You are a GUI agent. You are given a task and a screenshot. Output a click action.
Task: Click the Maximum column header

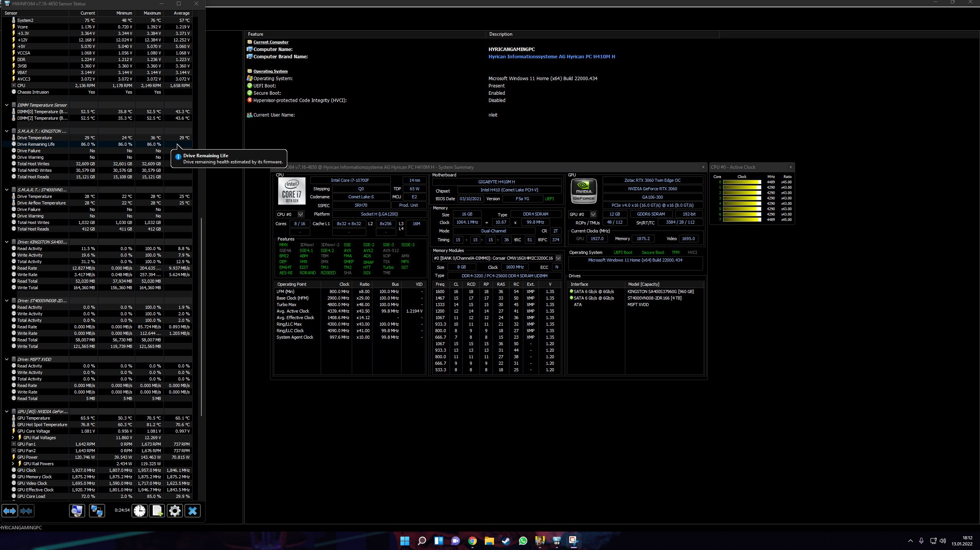(152, 13)
